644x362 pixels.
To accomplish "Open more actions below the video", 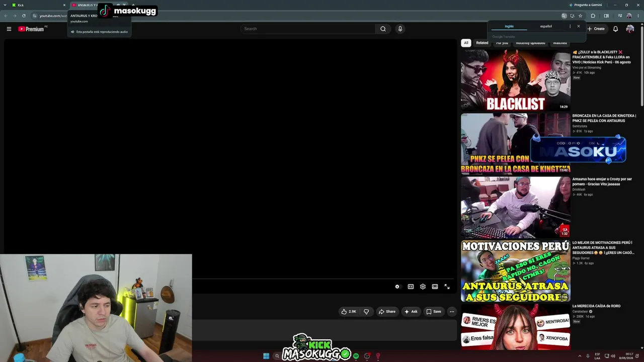I will point(452,312).
